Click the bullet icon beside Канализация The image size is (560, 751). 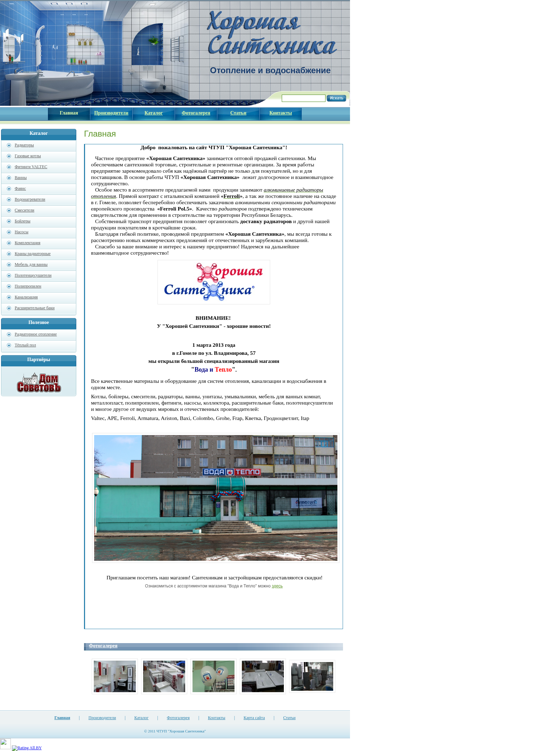tap(9, 297)
